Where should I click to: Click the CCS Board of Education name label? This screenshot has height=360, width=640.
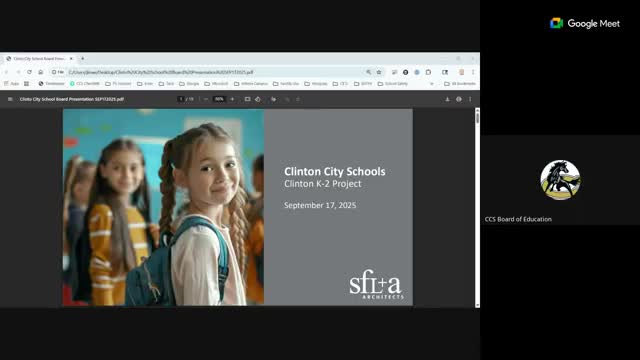coord(518,219)
